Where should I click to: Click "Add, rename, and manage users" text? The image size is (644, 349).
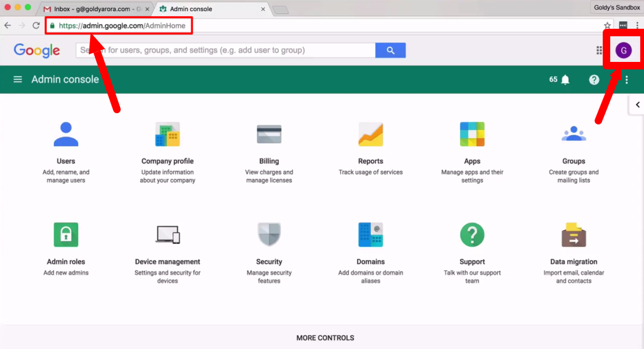66,176
